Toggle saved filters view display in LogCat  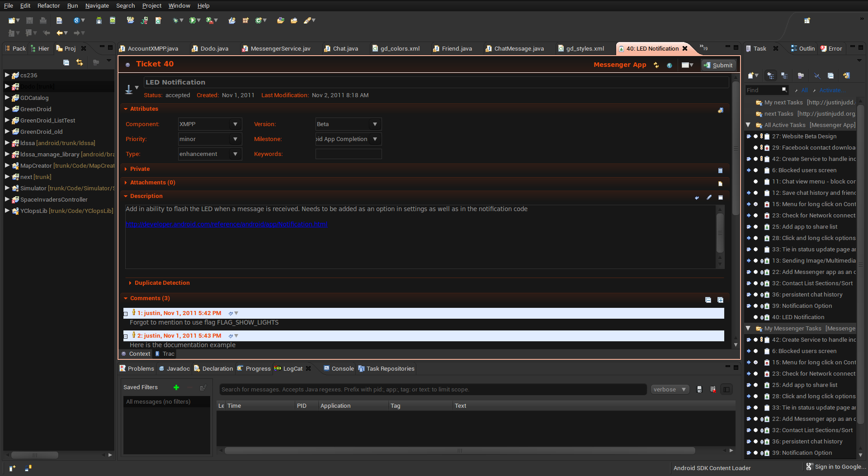coord(726,390)
